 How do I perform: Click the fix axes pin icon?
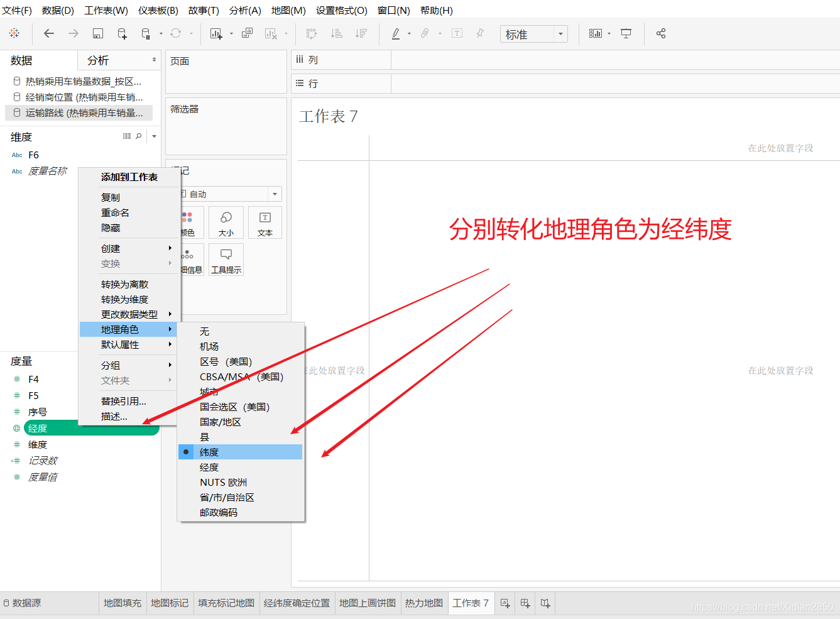480,33
